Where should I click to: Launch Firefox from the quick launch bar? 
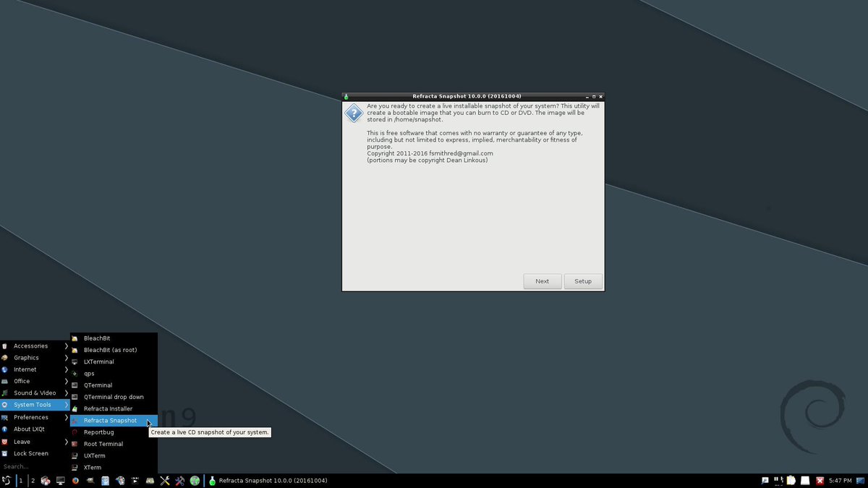(75, 481)
